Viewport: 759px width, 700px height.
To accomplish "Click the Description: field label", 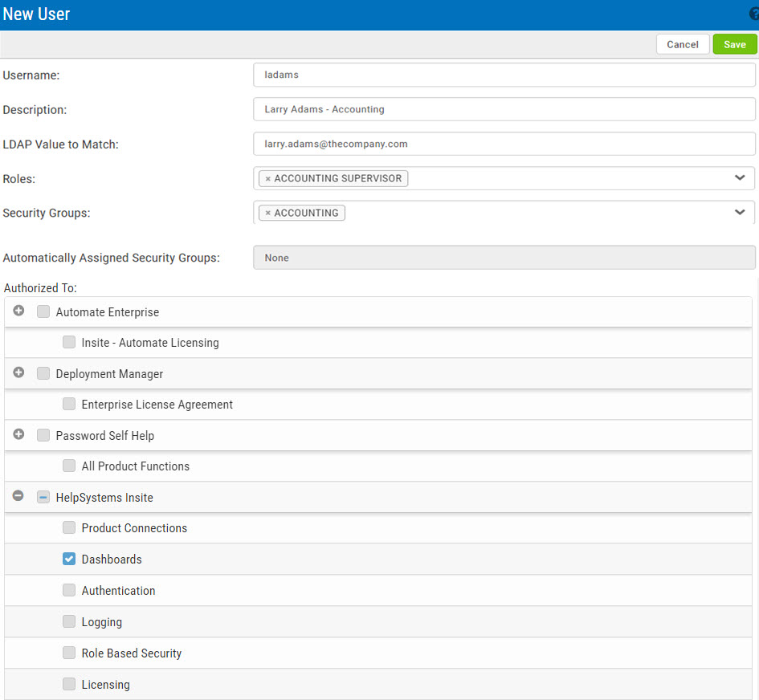I will coord(35,110).
